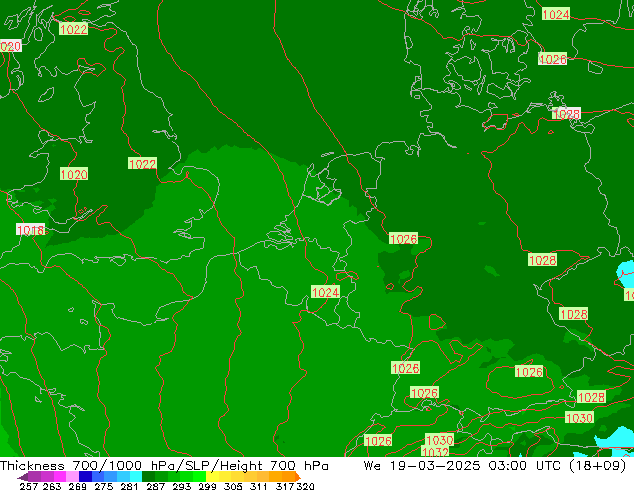Click the dark blue legend color swatch
The image size is (634, 490).
pyautogui.click(x=85, y=477)
